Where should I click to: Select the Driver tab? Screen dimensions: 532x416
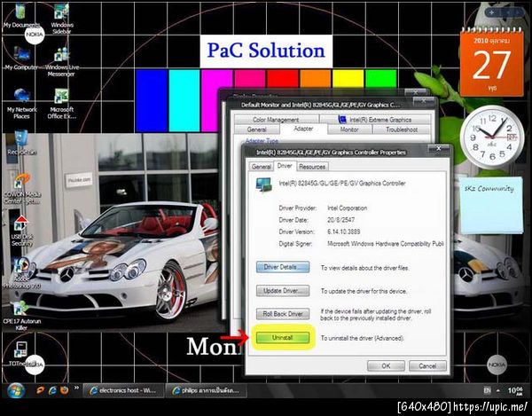(x=285, y=166)
